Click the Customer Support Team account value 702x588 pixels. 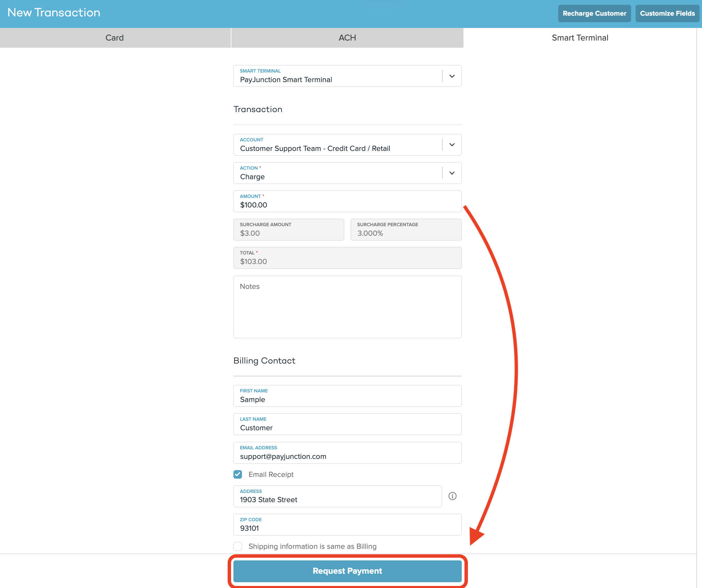pos(315,149)
